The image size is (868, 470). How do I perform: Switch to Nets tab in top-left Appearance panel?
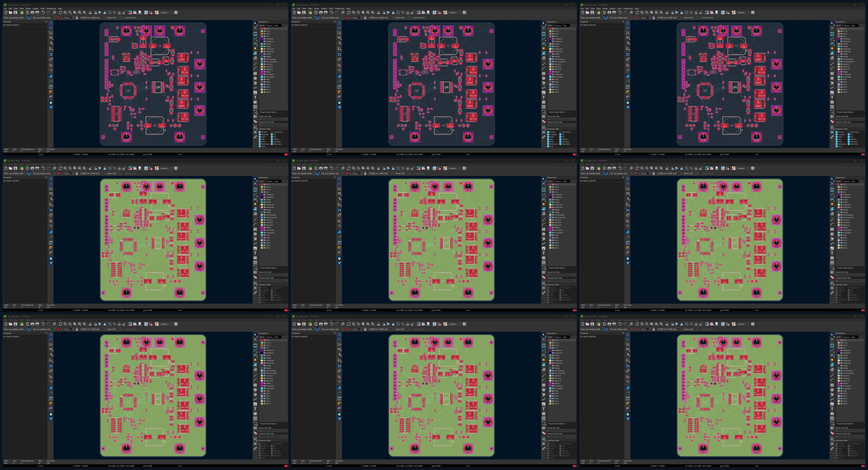click(276, 26)
